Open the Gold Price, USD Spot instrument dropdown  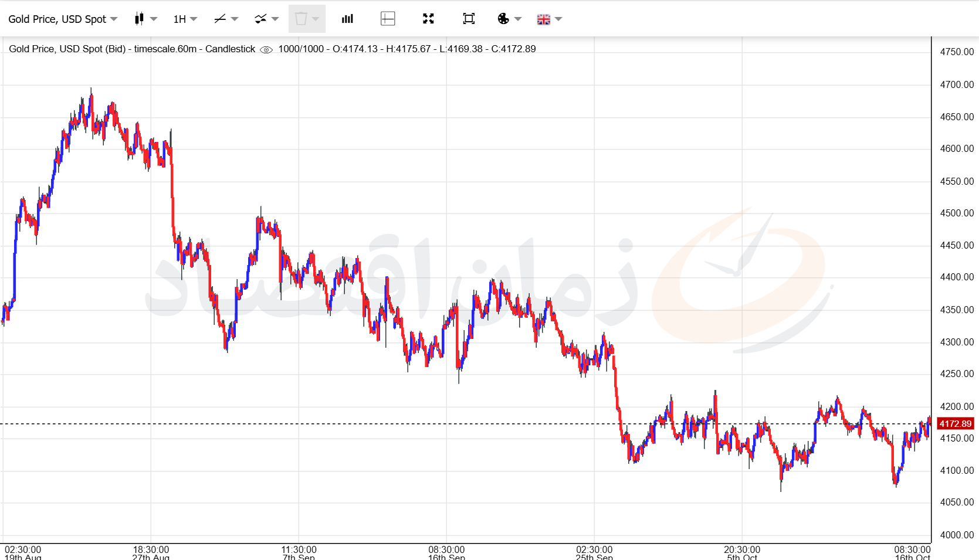pos(63,19)
